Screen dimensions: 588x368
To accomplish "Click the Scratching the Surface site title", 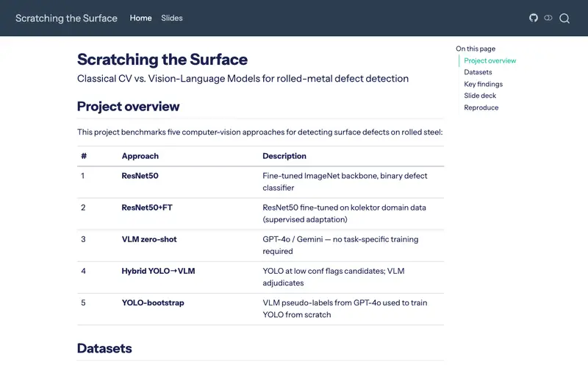I will [66, 18].
